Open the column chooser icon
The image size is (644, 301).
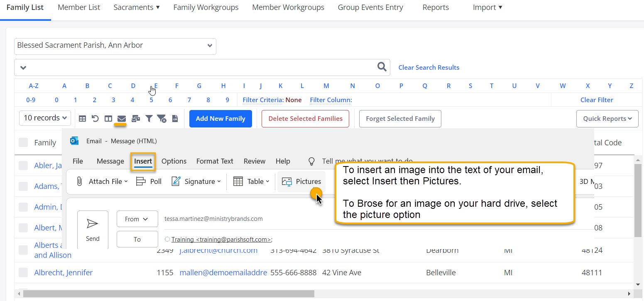(x=108, y=118)
